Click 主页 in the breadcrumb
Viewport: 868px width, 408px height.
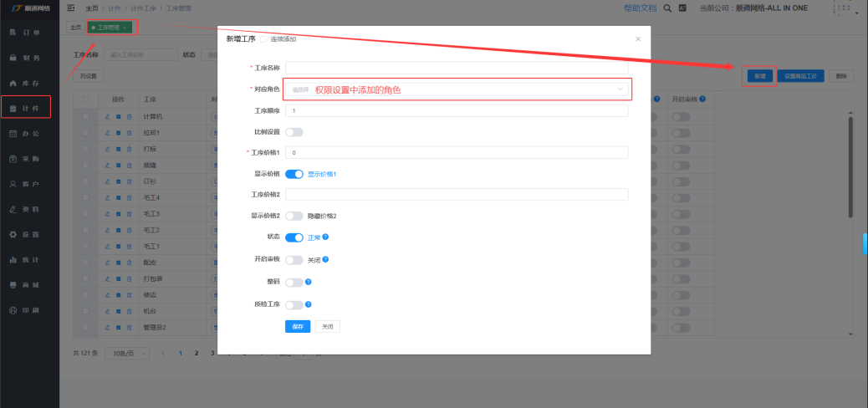(x=92, y=8)
